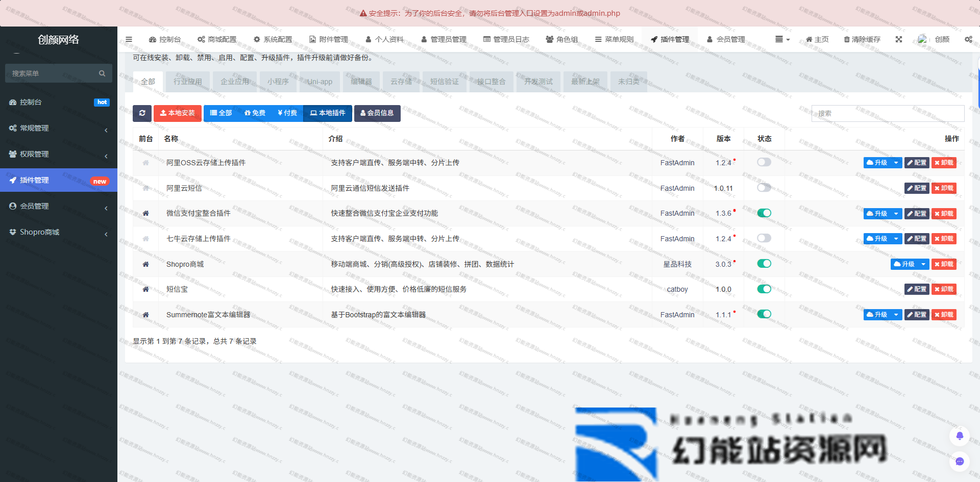
Task: Disable the Shopro商城 status switch
Action: point(764,264)
